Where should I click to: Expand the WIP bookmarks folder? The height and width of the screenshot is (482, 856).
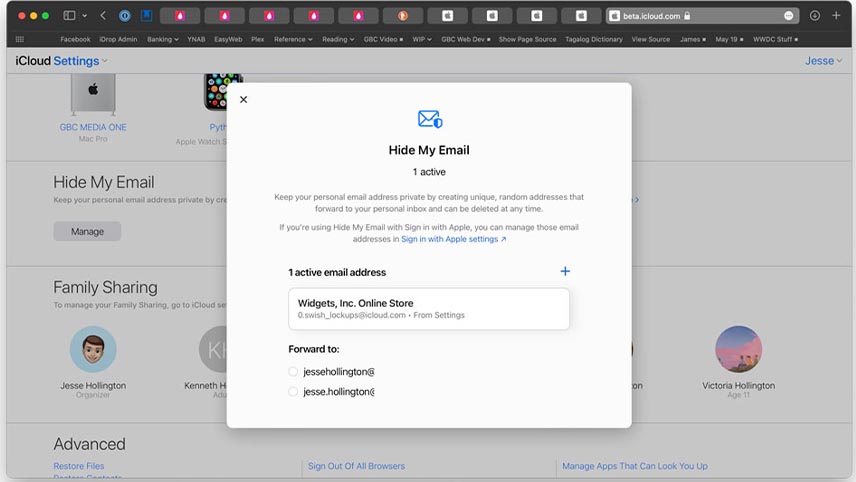pyautogui.click(x=422, y=39)
